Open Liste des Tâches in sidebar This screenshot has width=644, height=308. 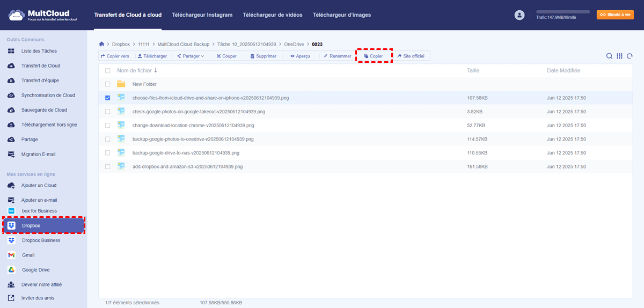pyautogui.click(x=39, y=51)
